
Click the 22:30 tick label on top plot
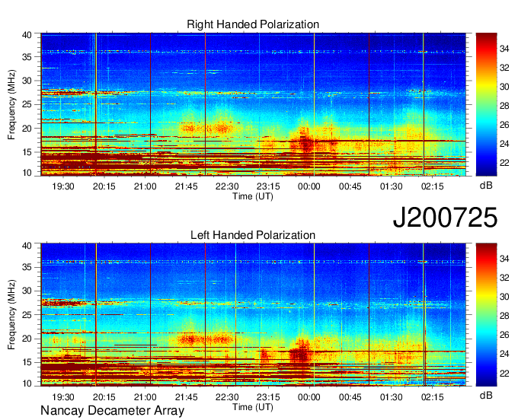(227, 186)
